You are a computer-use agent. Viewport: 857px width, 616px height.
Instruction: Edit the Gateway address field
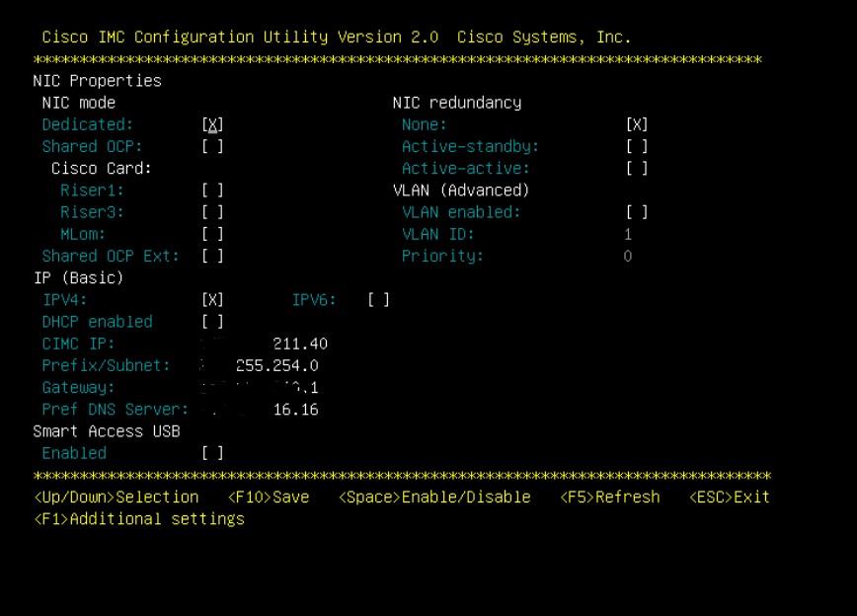tap(260, 388)
